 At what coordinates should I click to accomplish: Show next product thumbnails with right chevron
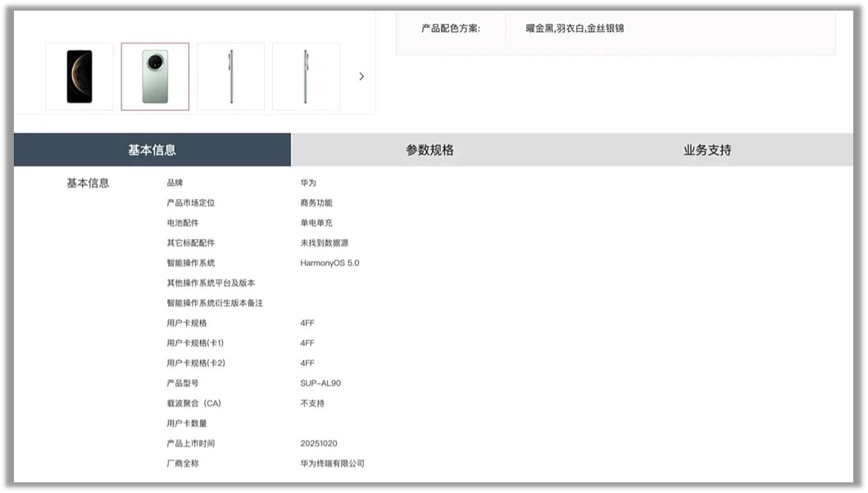(361, 76)
